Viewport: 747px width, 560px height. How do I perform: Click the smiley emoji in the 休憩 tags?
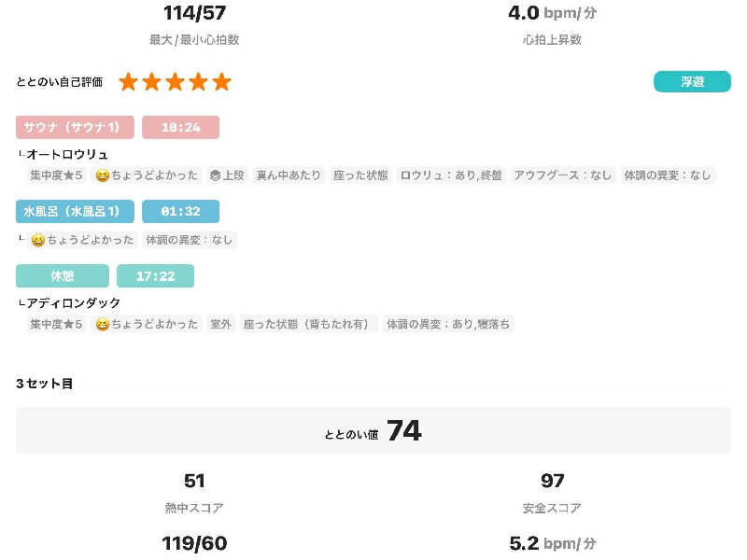tap(103, 325)
